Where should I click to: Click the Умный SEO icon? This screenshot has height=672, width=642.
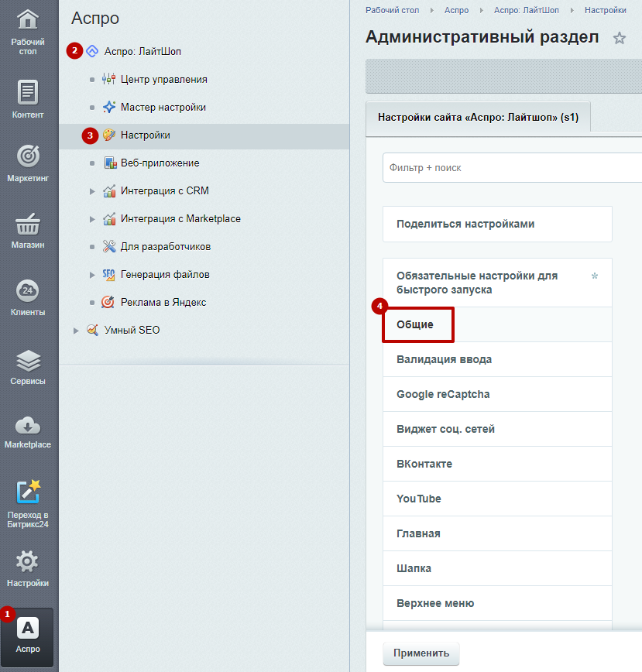(92, 330)
